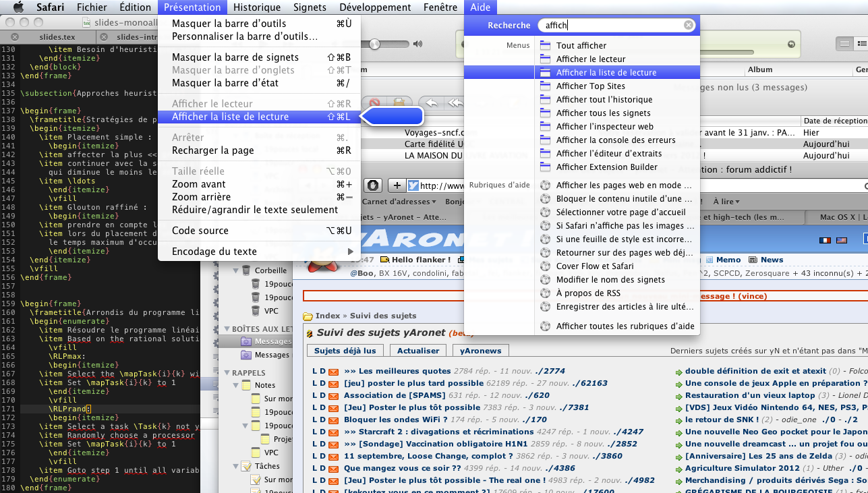868x493 pixels.
Task: Select Masquer la barre d'état
Action: pos(225,83)
